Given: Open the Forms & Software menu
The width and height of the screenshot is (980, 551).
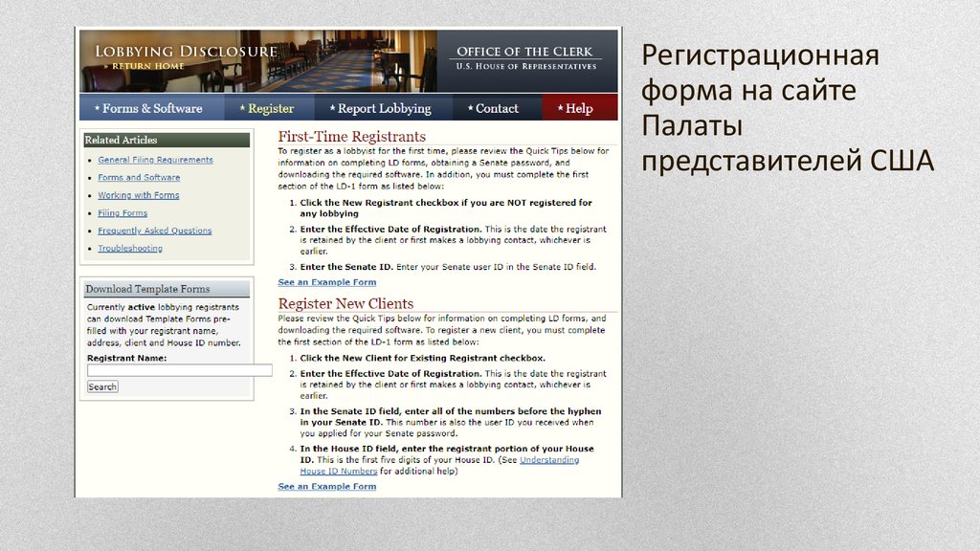Looking at the screenshot, I should coord(152,108).
